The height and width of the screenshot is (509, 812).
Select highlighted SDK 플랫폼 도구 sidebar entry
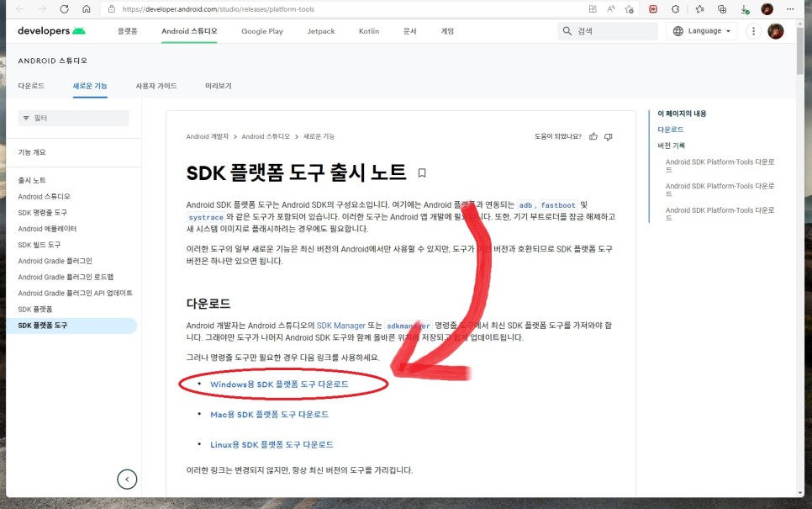(71, 326)
